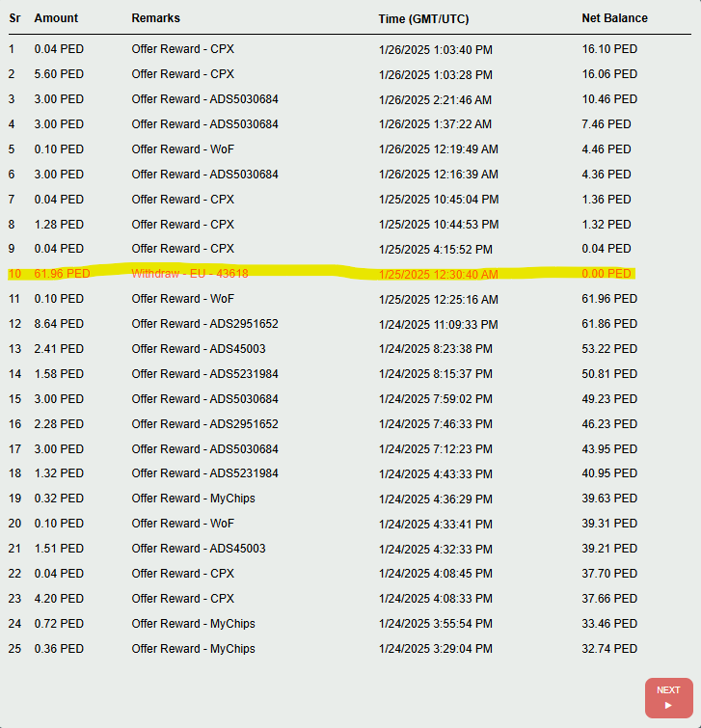Click the 7.46 PED net balance
The height and width of the screenshot is (728, 701).
click(607, 124)
